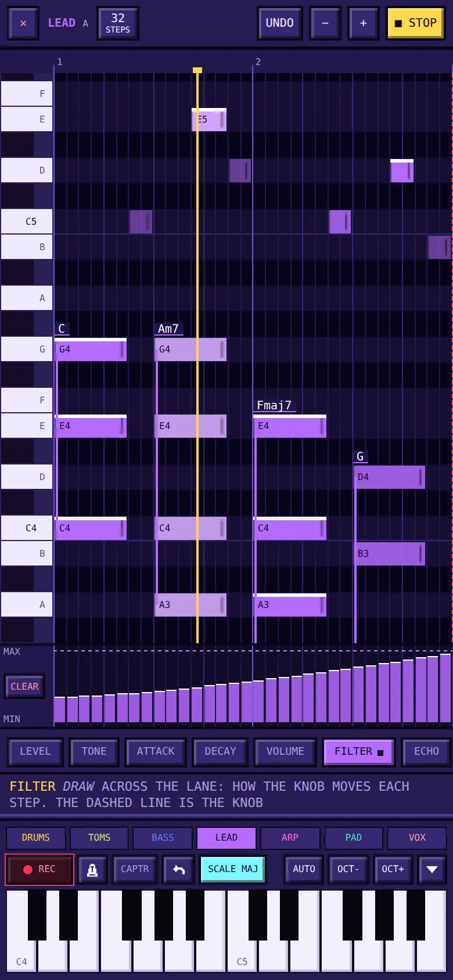This screenshot has width=453, height=980.
Task: Select the G4 note under chord C
Action: point(91,350)
